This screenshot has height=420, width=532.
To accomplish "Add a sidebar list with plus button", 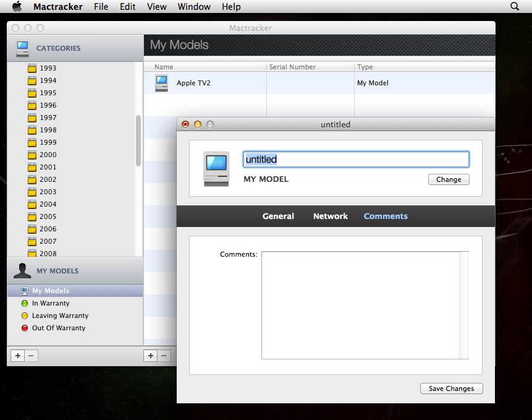I will pos(18,356).
